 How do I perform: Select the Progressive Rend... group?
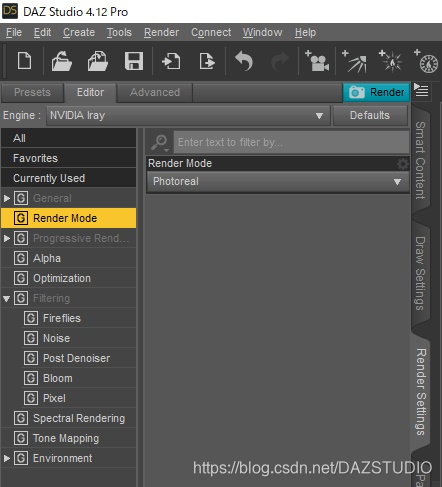(69, 238)
